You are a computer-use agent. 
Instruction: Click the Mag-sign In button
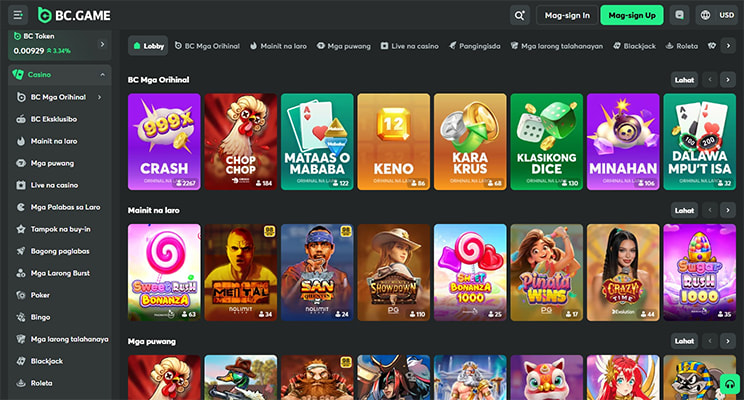pyautogui.click(x=567, y=15)
